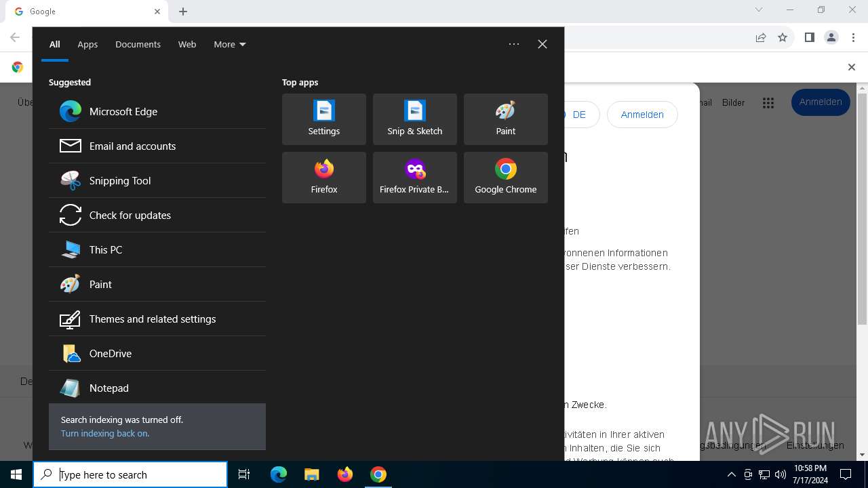Open Chrome profile avatar menu
868x488 pixels.
click(831, 37)
